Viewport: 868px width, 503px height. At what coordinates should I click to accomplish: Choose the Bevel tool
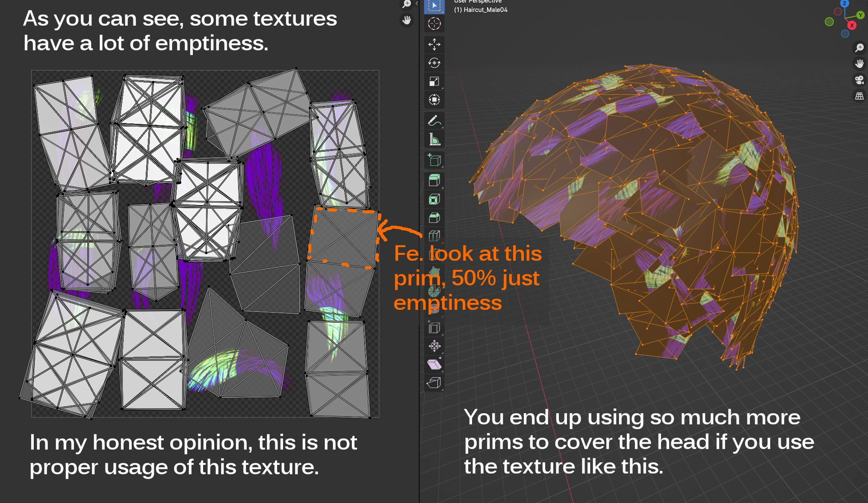pyautogui.click(x=434, y=218)
